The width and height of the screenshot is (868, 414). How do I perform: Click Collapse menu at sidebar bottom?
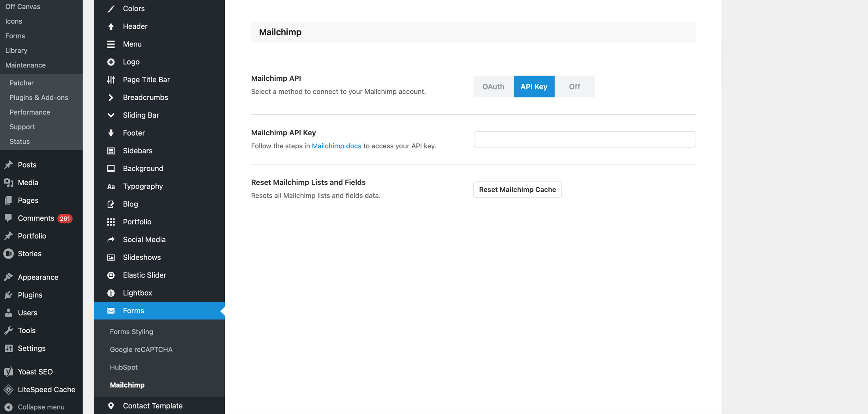41,407
